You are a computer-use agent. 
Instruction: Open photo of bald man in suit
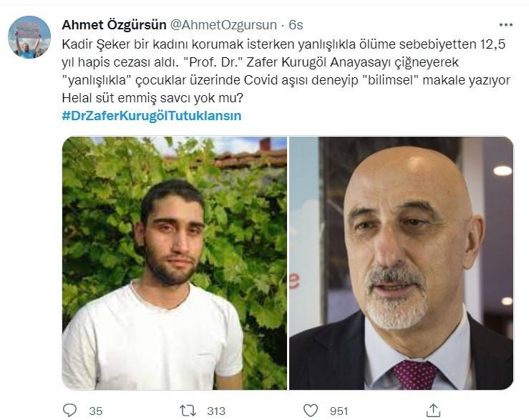(x=401, y=263)
